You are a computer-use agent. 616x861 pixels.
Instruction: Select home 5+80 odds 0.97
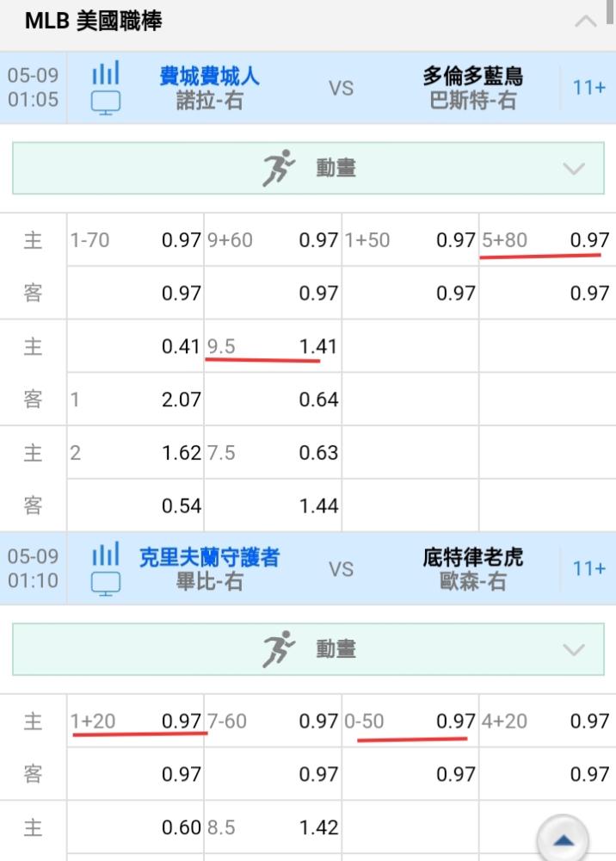pyautogui.click(x=547, y=240)
